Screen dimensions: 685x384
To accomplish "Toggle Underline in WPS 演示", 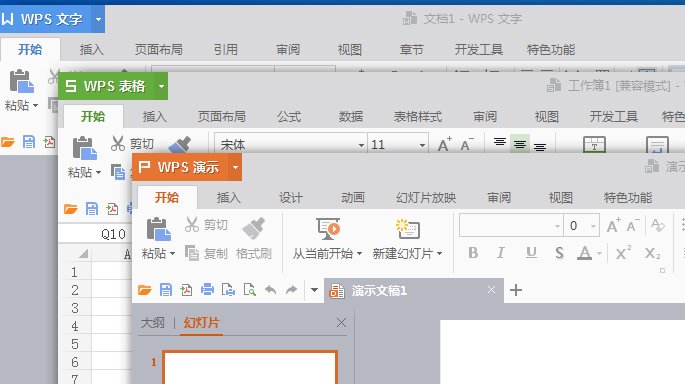I will click(x=531, y=253).
